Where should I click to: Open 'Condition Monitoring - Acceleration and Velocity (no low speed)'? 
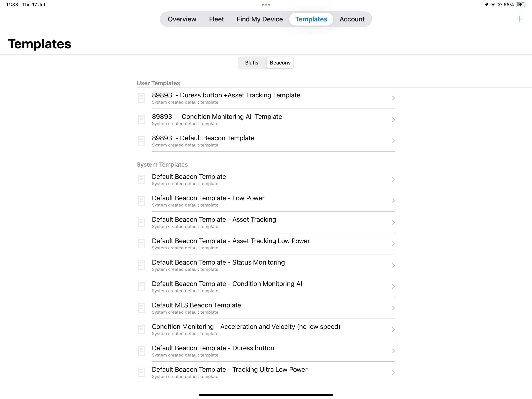point(266,329)
